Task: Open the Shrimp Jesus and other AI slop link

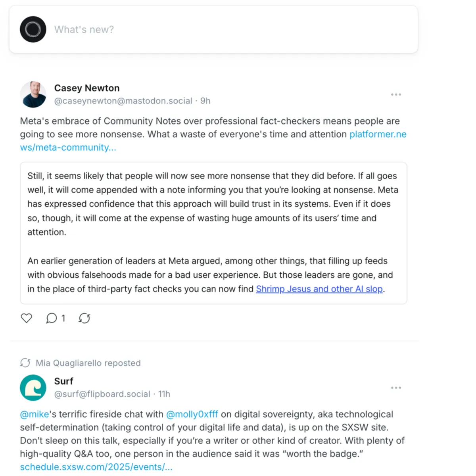Action: tap(319, 289)
